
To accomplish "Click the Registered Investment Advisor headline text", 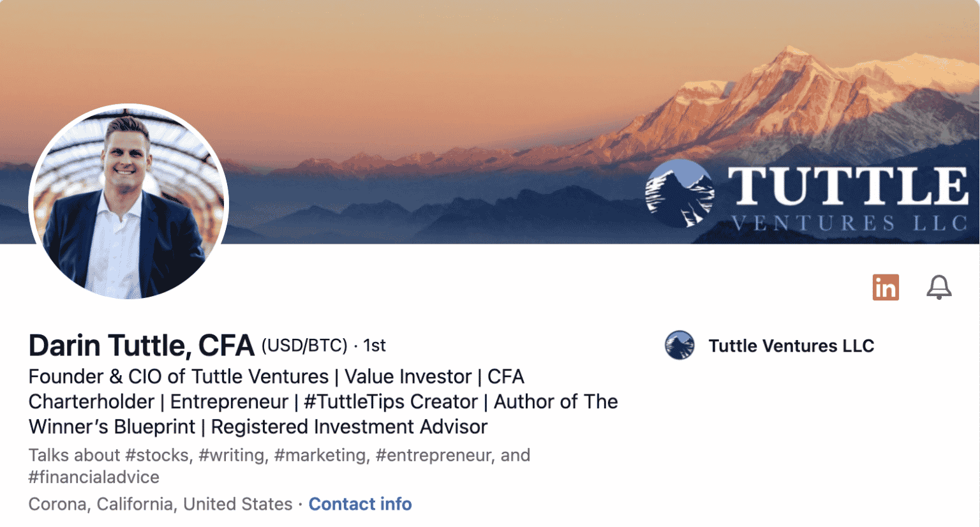I will 349,427.
